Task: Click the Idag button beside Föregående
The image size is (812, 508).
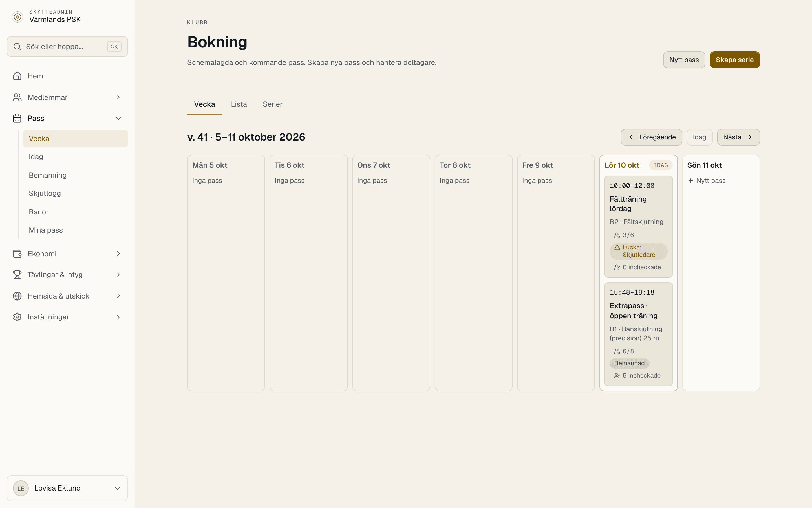Action: (699, 137)
